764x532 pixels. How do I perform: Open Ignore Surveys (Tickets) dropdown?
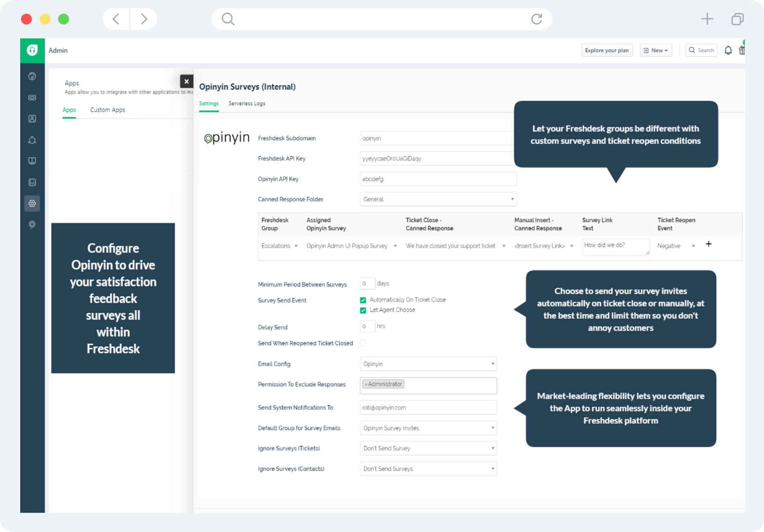[428, 448]
